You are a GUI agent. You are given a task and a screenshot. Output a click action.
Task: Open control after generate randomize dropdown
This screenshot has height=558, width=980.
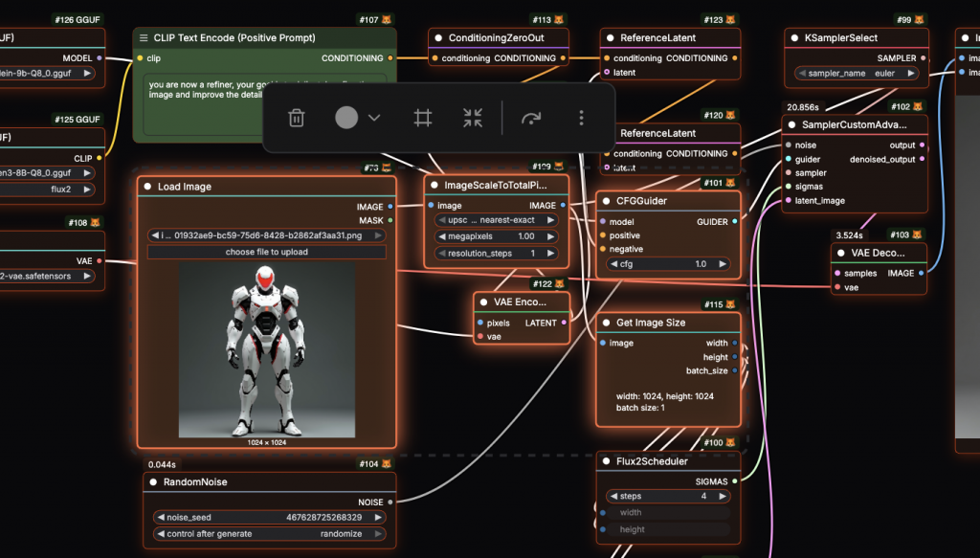click(267, 534)
